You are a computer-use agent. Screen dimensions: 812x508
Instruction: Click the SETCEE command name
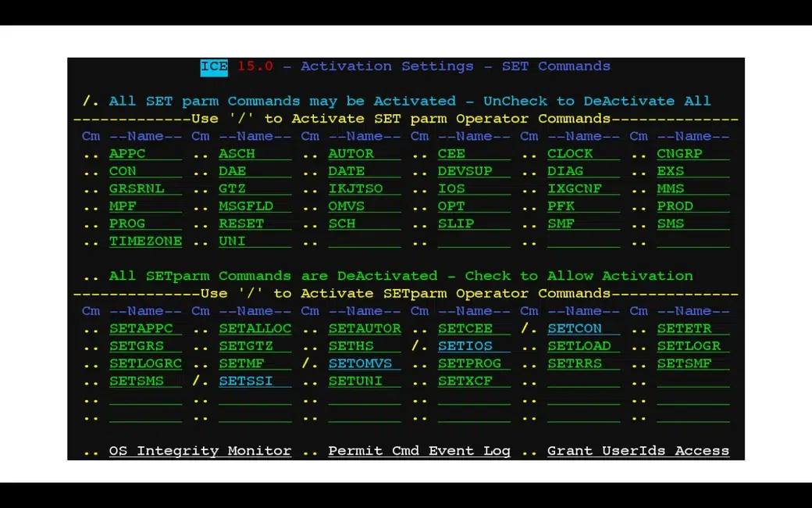click(465, 329)
